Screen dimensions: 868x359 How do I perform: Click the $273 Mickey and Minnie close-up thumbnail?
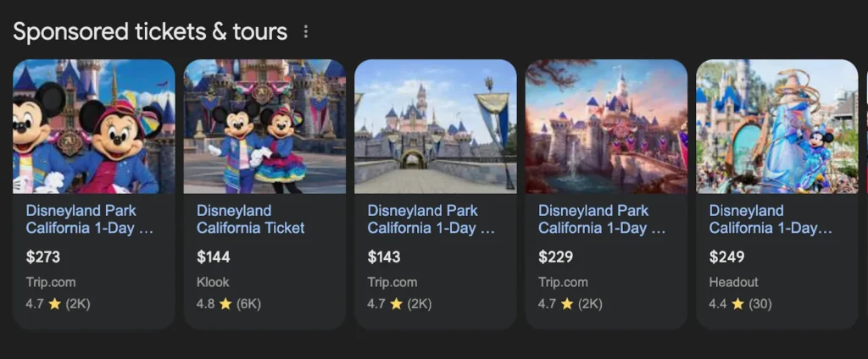(x=93, y=126)
